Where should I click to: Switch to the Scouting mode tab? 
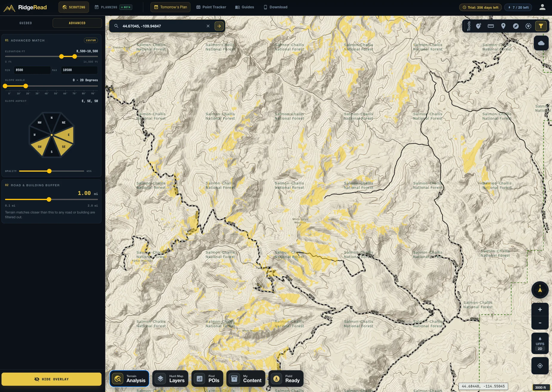tap(74, 7)
